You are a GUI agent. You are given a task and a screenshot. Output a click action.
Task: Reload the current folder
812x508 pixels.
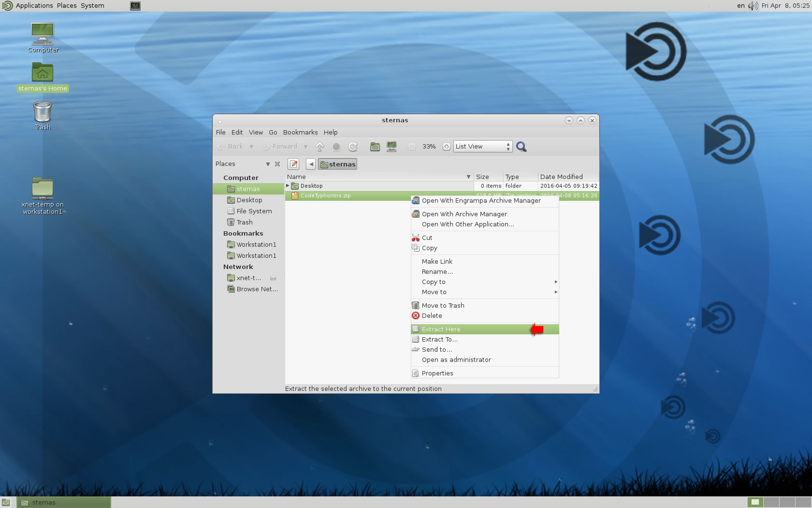tap(353, 147)
